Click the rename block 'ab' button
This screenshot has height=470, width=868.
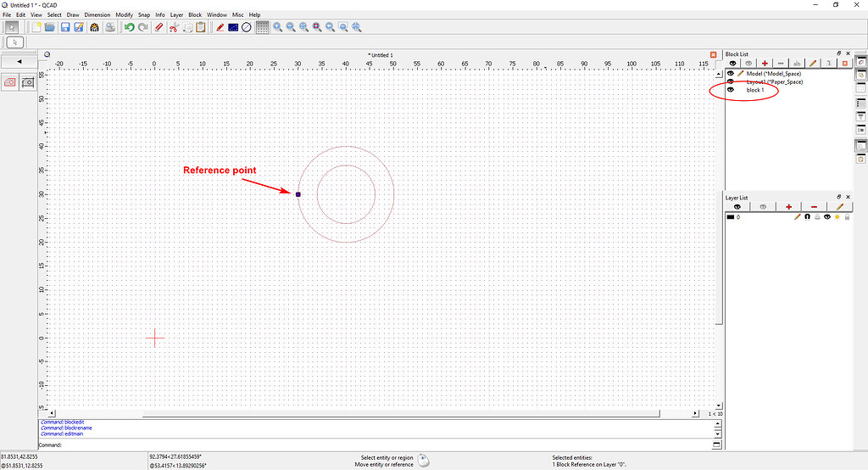point(797,63)
